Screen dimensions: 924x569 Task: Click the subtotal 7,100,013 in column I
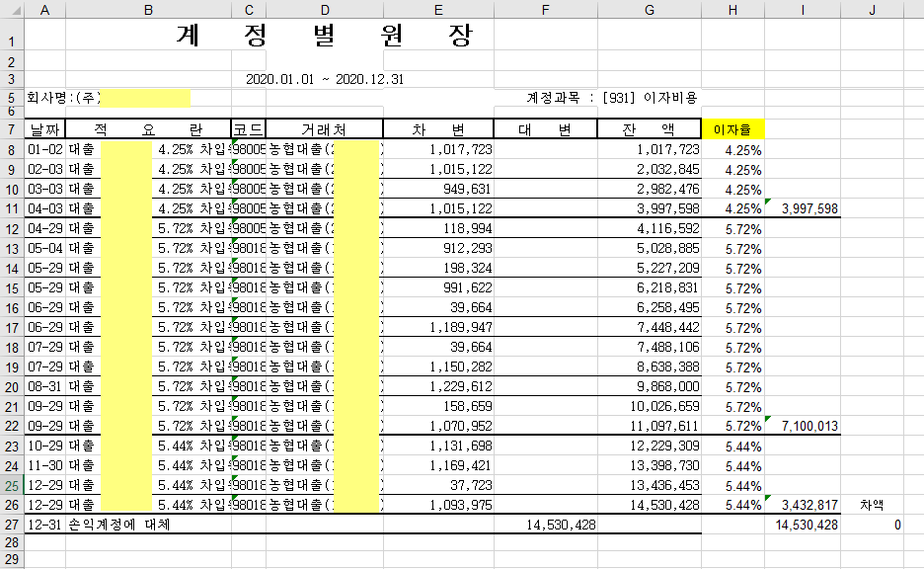(803, 426)
